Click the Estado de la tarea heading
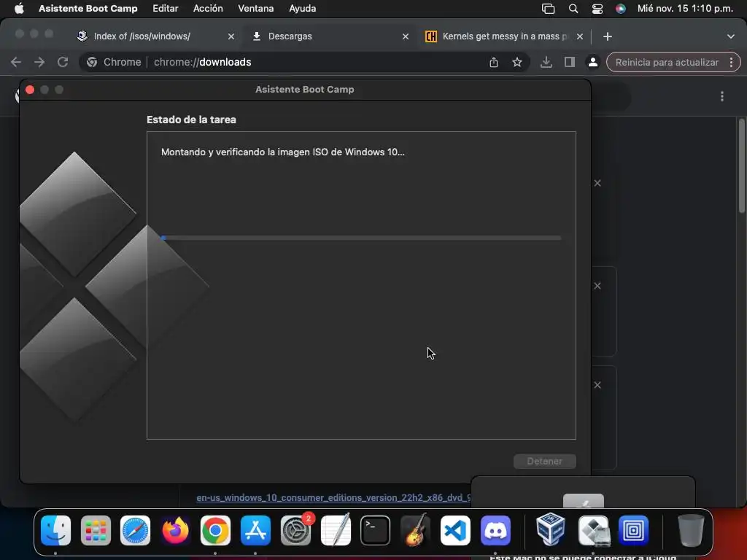The height and width of the screenshot is (560, 747). pos(191,120)
